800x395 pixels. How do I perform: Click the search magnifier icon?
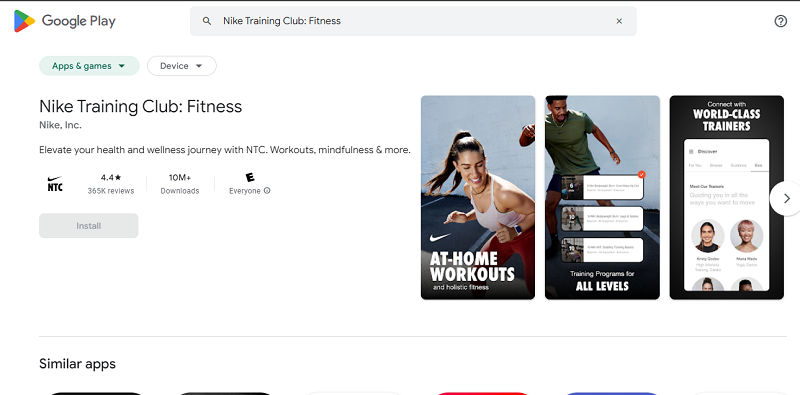coord(207,21)
